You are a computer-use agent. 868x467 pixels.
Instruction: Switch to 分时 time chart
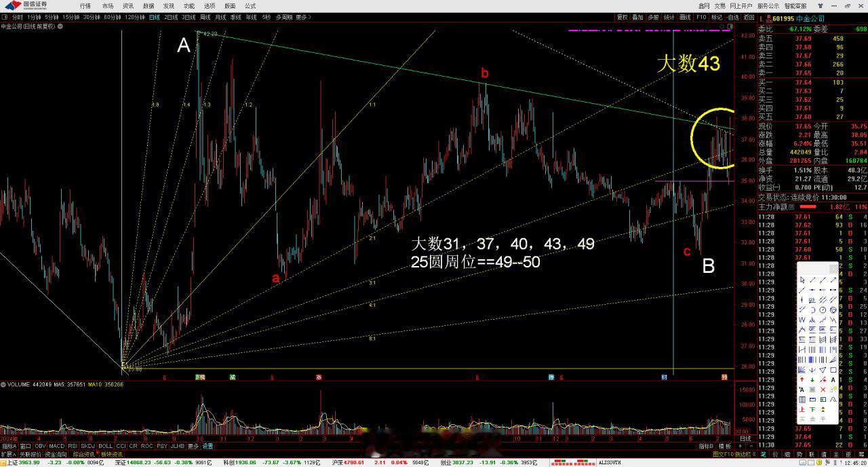[17, 17]
